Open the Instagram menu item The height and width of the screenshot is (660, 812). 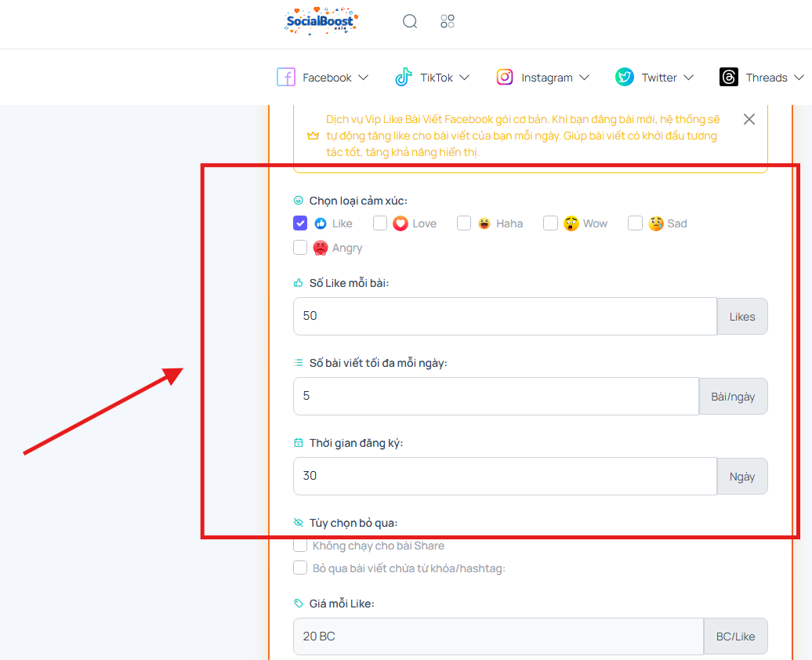pos(546,78)
